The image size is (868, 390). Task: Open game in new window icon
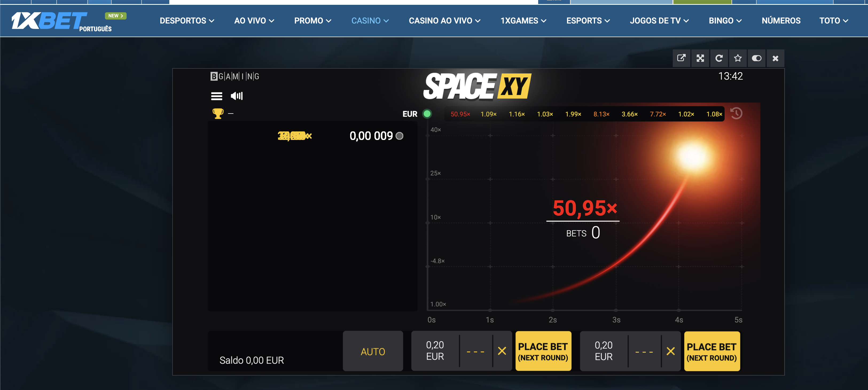pyautogui.click(x=681, y=58)
